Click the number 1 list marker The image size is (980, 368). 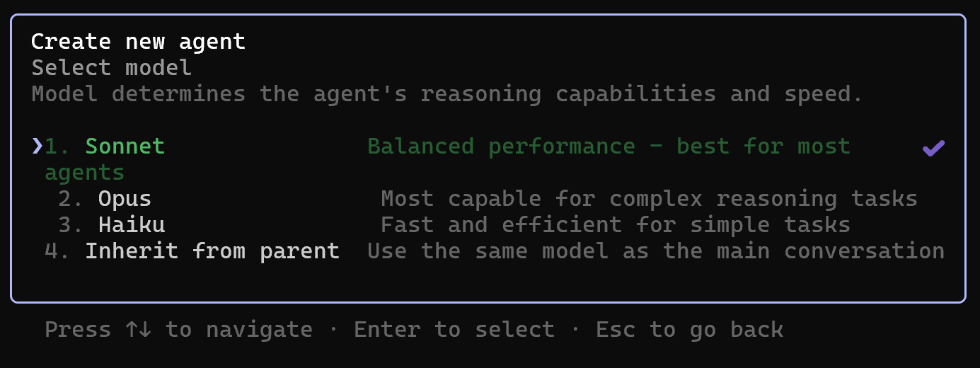click(57, 146)
